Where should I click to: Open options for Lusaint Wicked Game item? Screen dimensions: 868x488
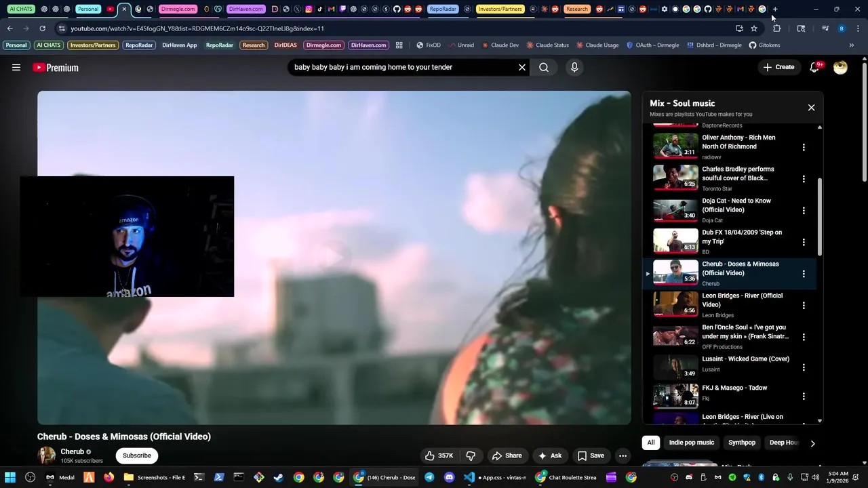coord(804,367)
